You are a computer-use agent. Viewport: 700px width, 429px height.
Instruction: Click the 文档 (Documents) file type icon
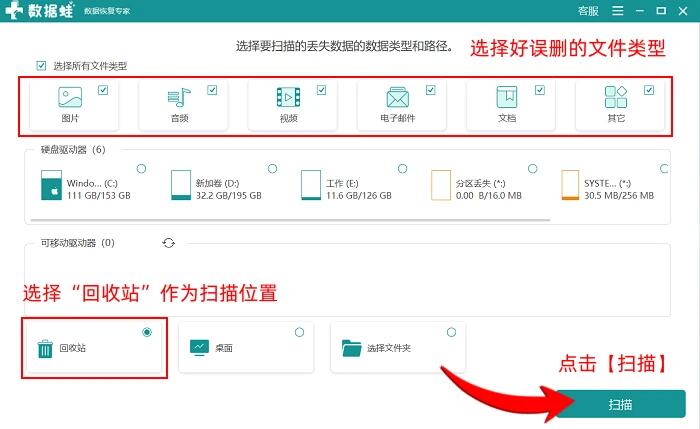click(x=507, y=98)
